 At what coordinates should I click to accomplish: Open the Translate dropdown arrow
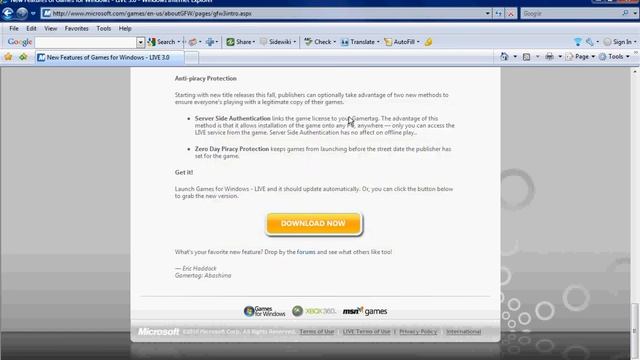378,42
